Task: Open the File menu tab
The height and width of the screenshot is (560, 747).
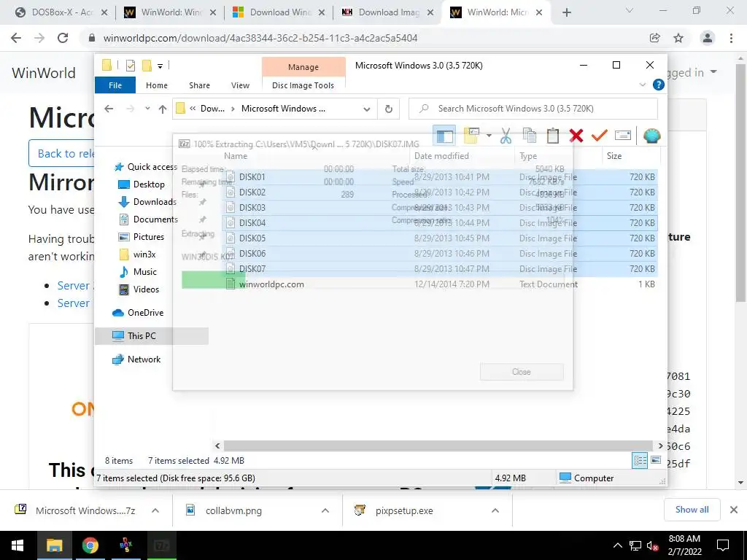Action: (x=115, y=85)
